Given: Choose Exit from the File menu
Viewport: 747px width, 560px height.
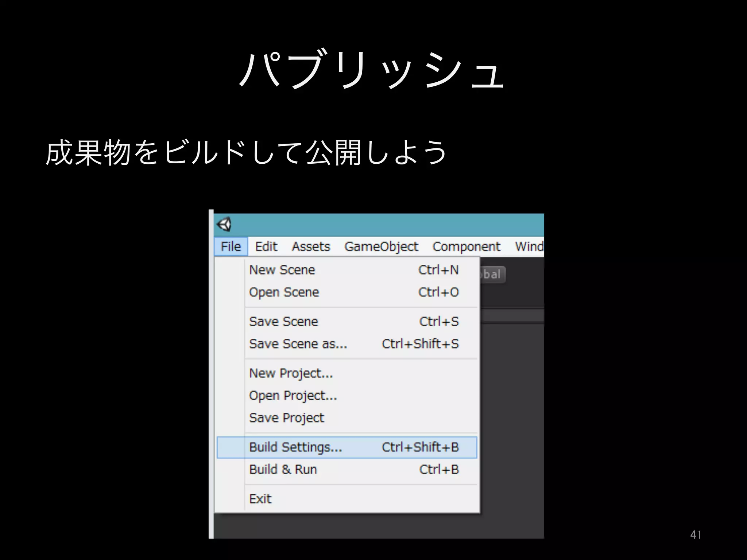Looking at the screenshot, I should tap(347, 499).
